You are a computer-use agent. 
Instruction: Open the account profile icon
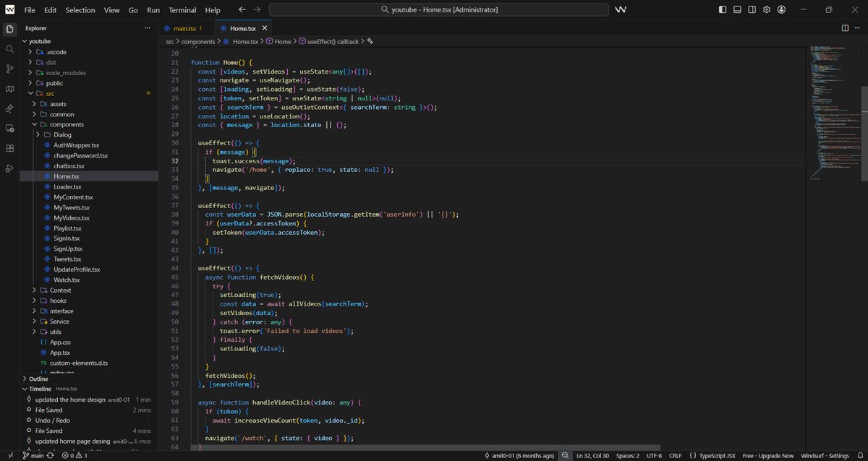coord(782,10)
